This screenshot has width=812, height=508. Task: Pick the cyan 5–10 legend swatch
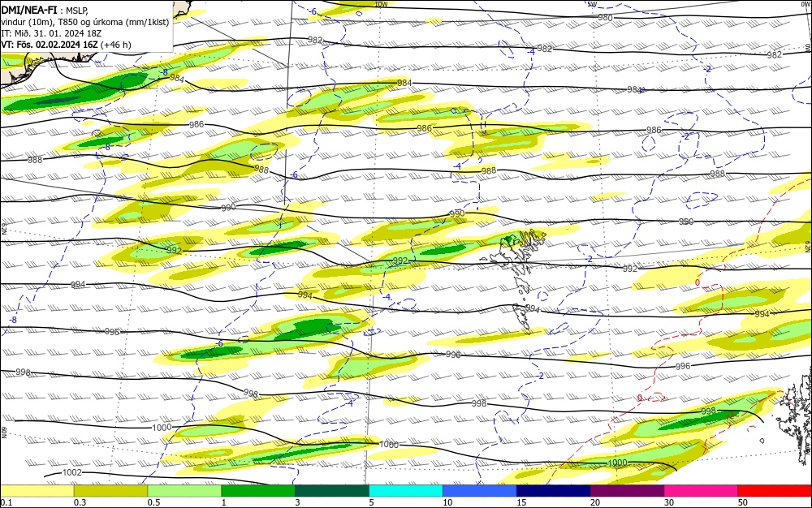coord(406,491)
